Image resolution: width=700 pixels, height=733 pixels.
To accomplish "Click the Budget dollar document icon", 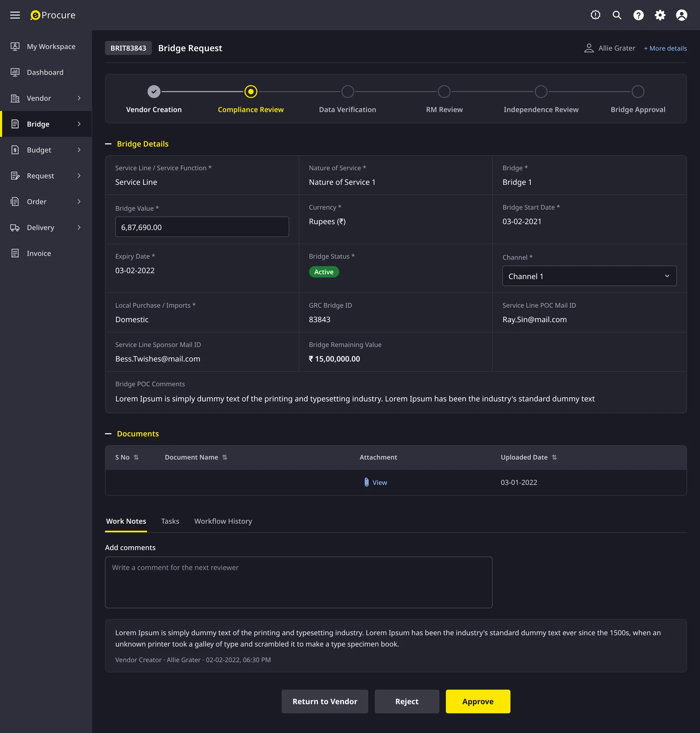I will click(15, 150).
